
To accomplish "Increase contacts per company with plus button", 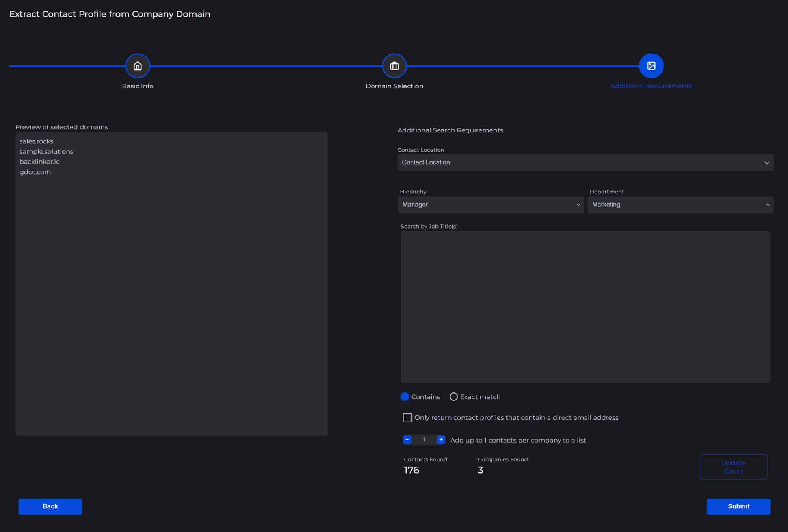I will click(x=441, y=440).
